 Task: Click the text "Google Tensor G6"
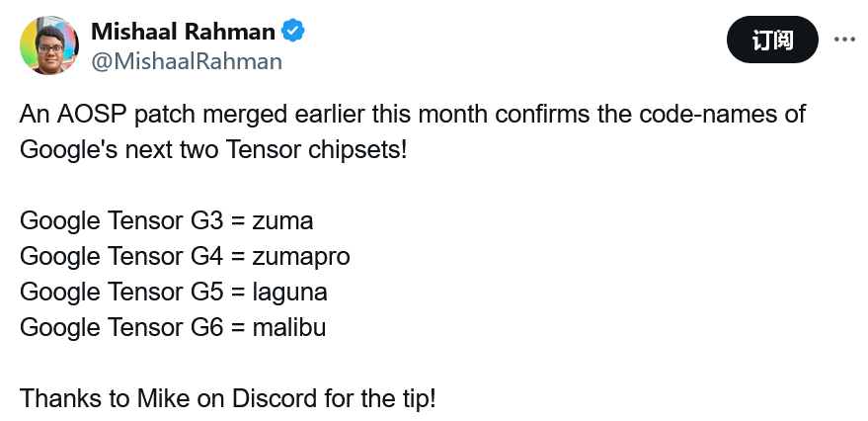tap(121, 327)
